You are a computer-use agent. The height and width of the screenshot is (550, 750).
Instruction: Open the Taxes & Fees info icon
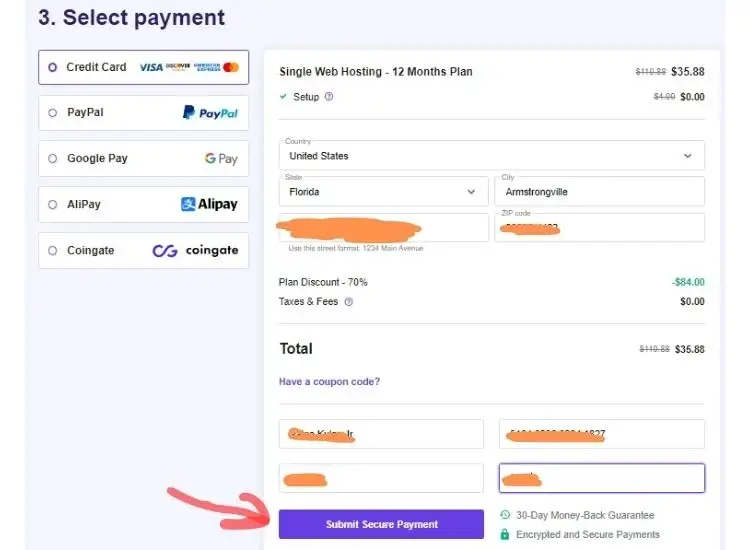[x=349, y=302]
